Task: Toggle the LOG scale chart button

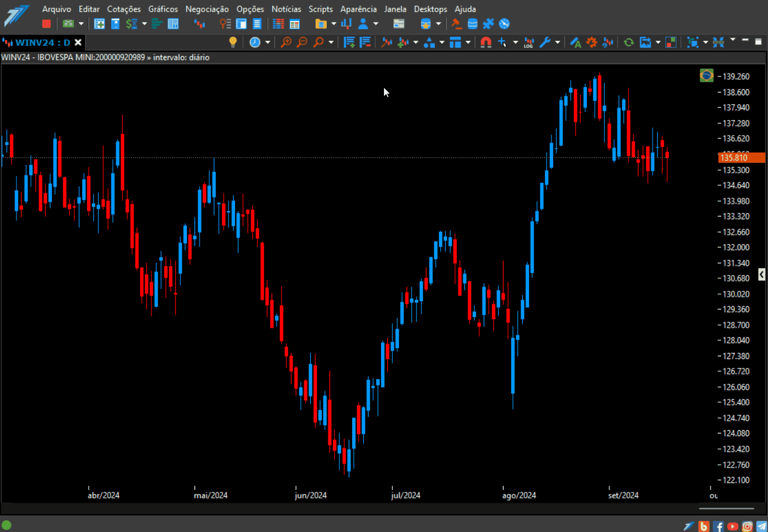Action: click(529, 42)
